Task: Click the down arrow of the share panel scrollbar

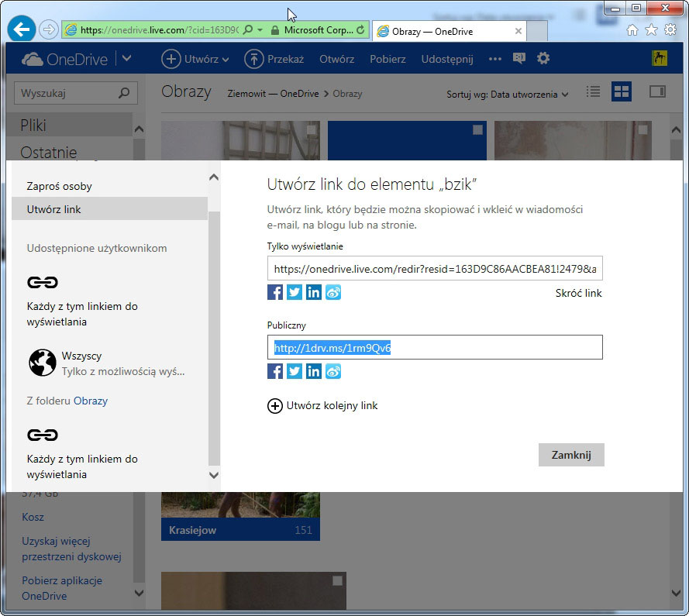Action: click(x=214, y=475)
